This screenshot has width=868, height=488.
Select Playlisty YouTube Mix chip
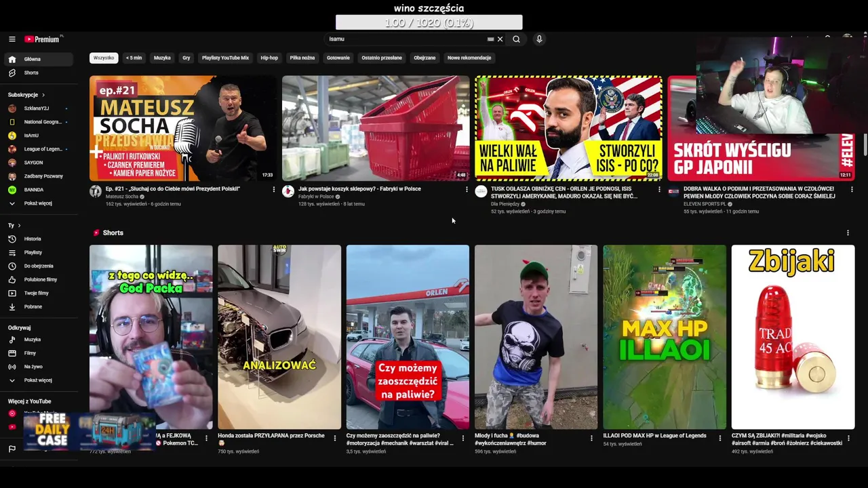tap(225, 58)
